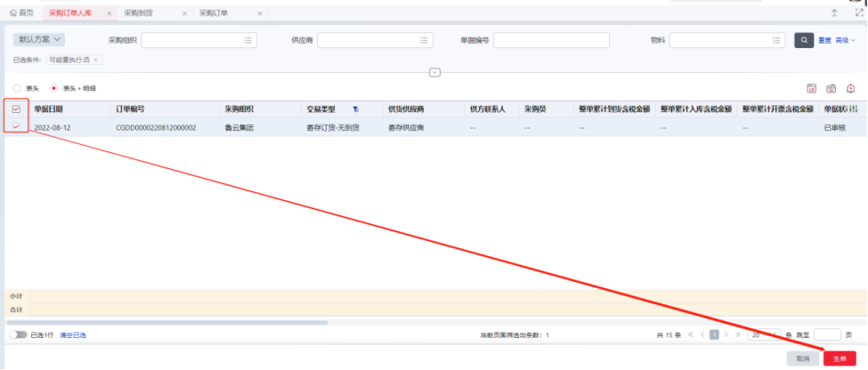
Task: Switch to the 采购订单 tab
Action: click(214, 13)
